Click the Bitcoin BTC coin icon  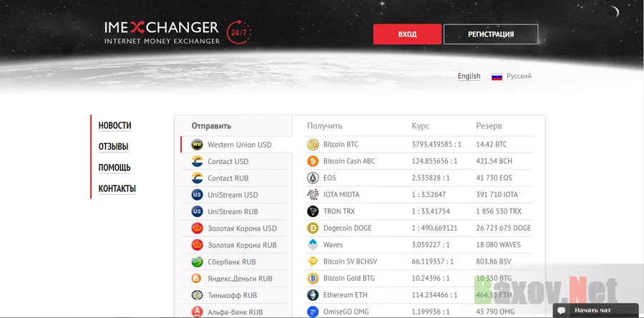[x=313, y=145]
